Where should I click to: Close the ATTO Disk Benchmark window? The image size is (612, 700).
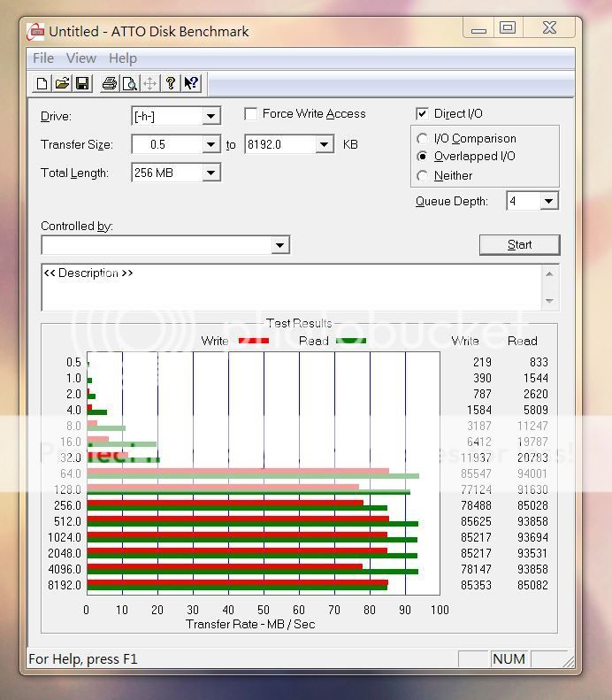(x=549, y=28)
